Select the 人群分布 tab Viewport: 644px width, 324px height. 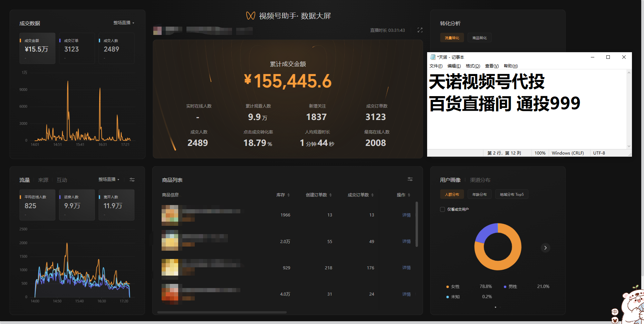pyautogui.click(x=452, y=194)
